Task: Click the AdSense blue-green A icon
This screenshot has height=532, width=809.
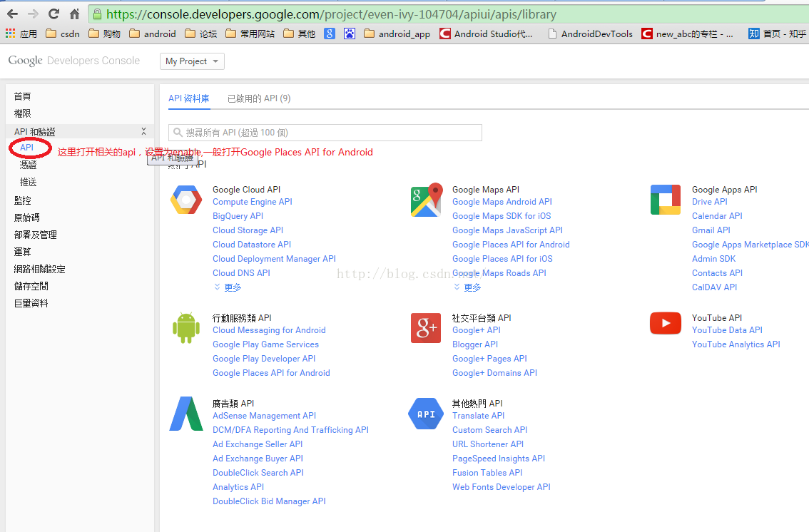Action: (x=186, y=414)
